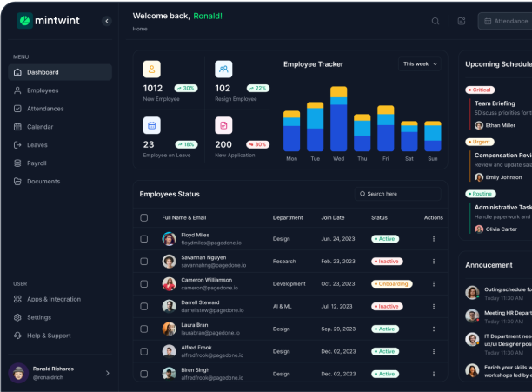Open actions menu for Alfred Frook
532x392 pixels.
pyautogui.click(x=434, y=352)
